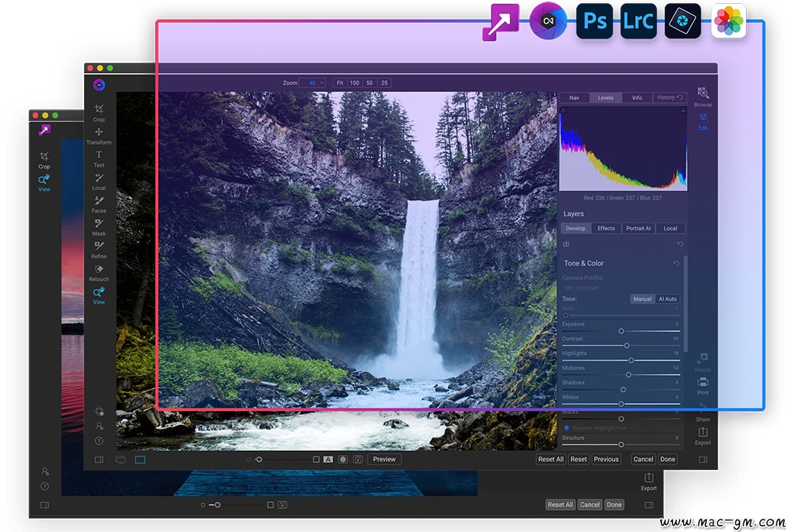The width and height of the screenshot is (786, 532).
Task: Click the reset-all arrow below the Local tab
Action: click(680, 244)
